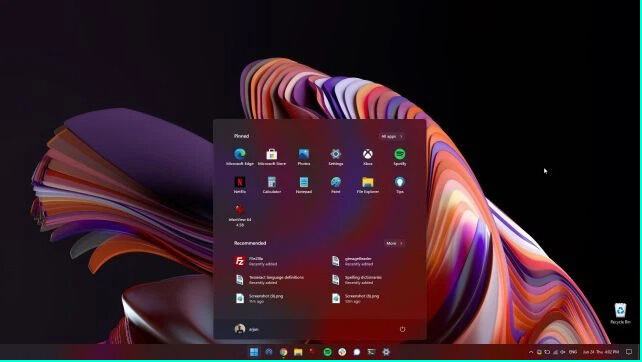
Task: Open the Photos app
Action: tap(304, 157)
